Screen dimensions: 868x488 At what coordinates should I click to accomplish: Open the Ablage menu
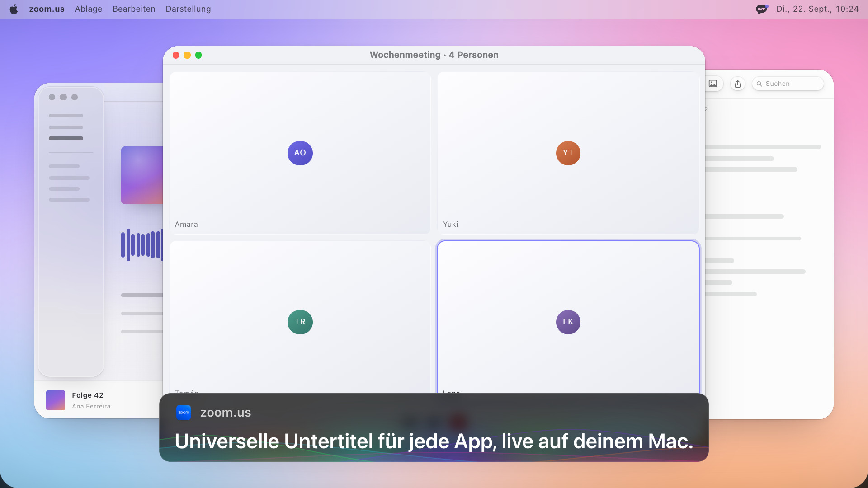click(89, 9)
